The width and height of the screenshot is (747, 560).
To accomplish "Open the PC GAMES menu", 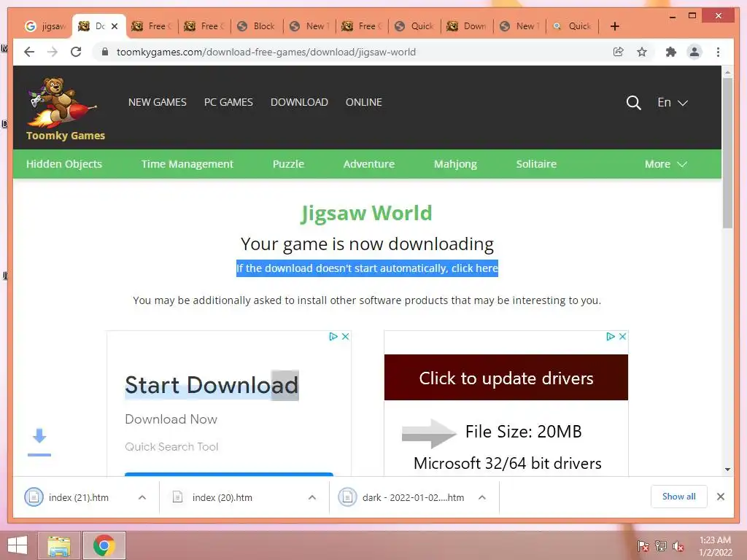I will tap(228, 102).
